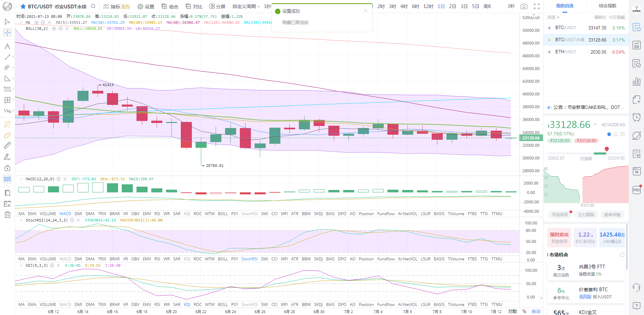Remove the MA indicator with X
The width and height of the screenshot is (644, 315).
click(49, 22)
